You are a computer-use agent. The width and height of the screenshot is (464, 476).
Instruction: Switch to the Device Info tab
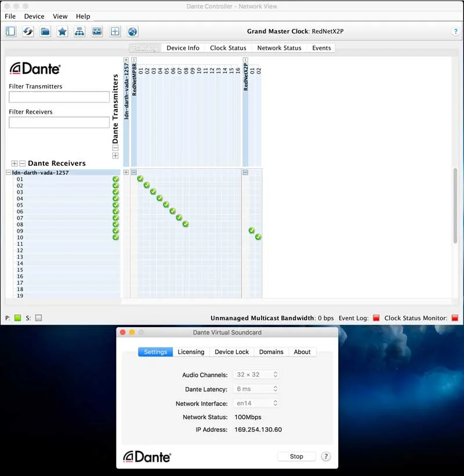tap(183, 48)
